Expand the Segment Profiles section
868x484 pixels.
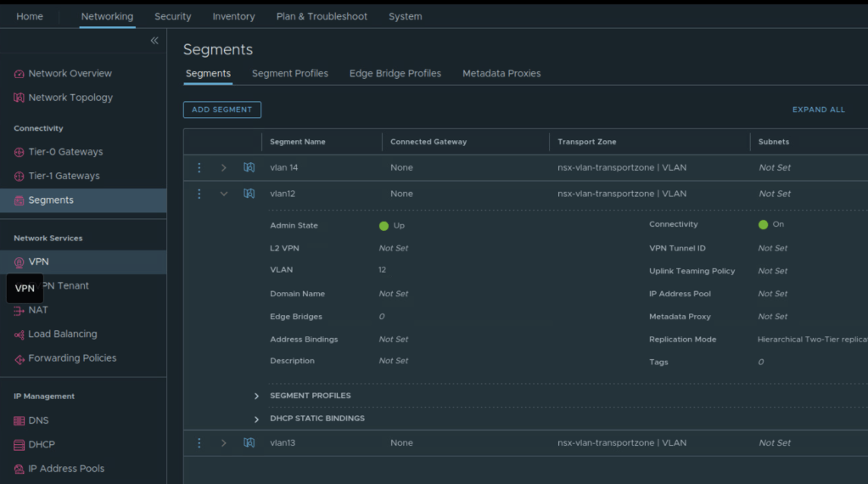tap(257, 396)
